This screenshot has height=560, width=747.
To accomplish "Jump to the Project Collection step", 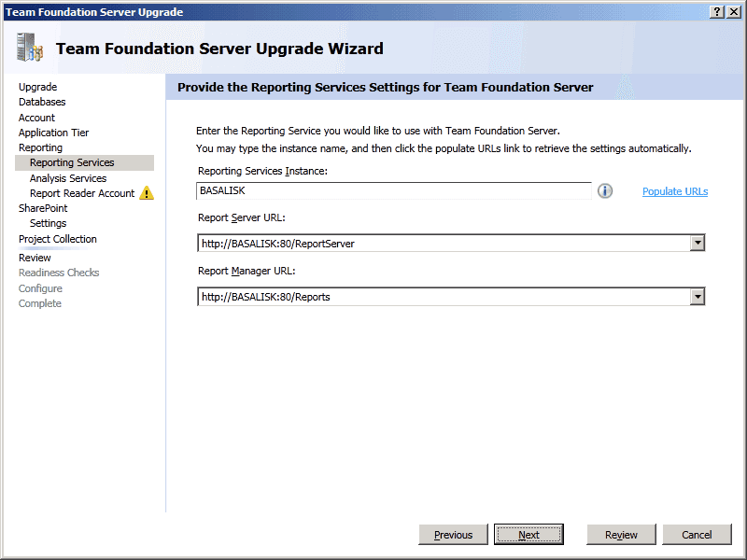I will pyautogui.click(x=58, y=239).
